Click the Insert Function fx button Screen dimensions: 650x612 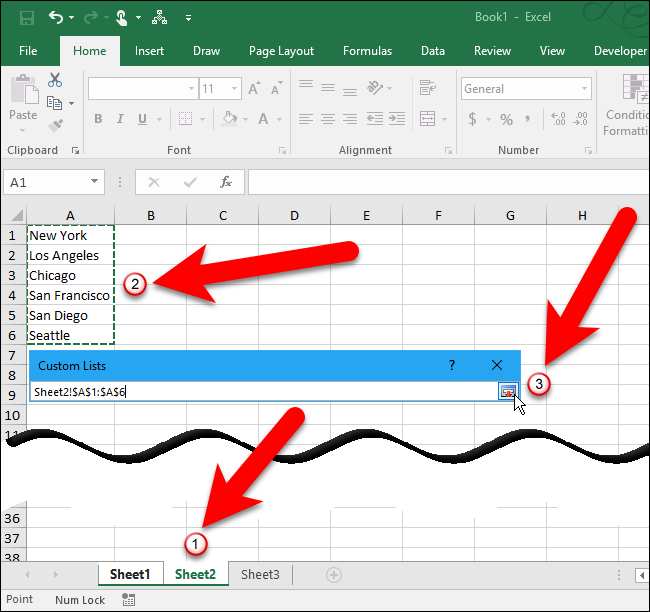(x=226, y=182)
